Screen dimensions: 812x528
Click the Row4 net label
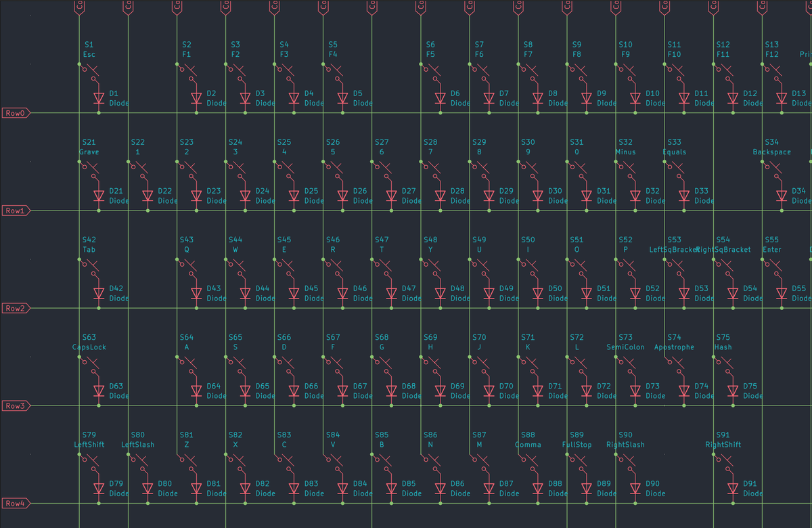[16, 503]
